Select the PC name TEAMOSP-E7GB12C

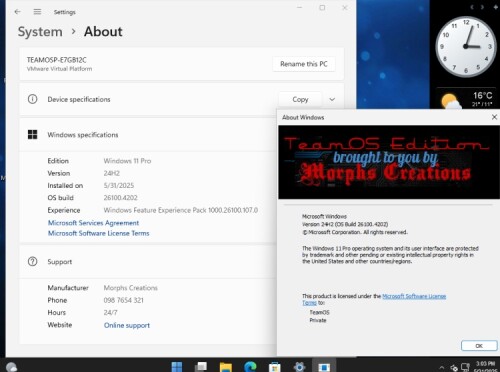click(57, 60)
